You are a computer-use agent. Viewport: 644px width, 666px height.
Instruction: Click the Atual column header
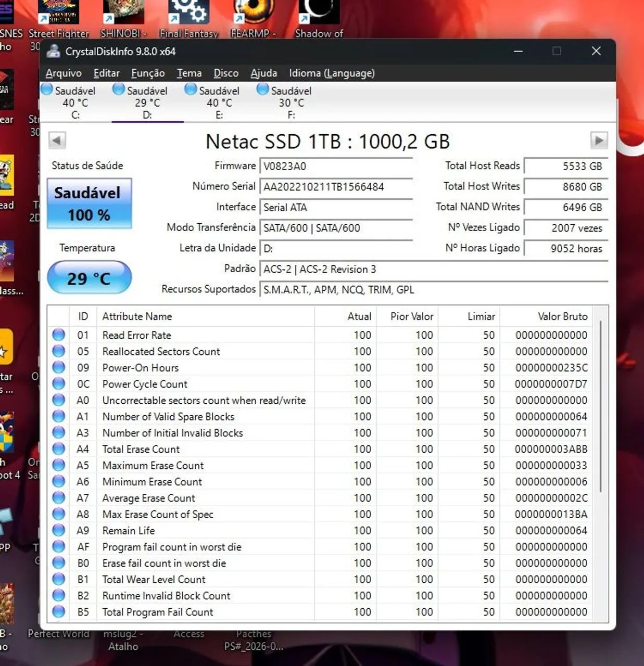coord(345,316)
